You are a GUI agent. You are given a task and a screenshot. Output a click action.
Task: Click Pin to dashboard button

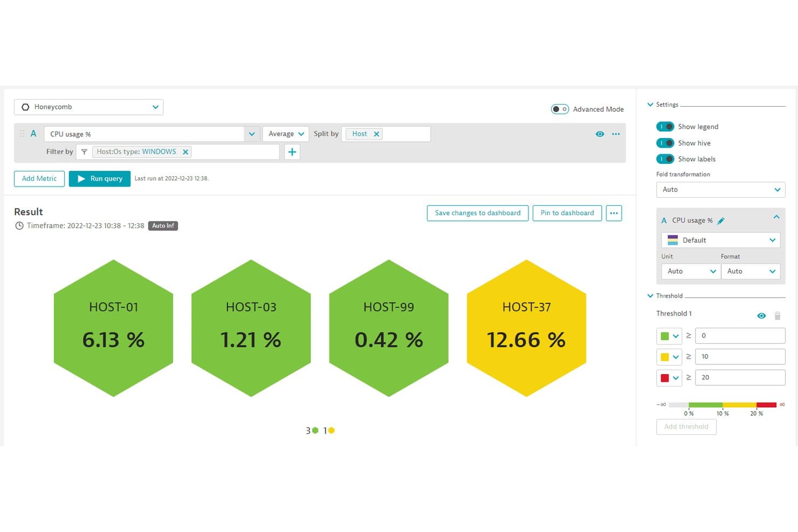pyautogui.click(x=567, y=213)
